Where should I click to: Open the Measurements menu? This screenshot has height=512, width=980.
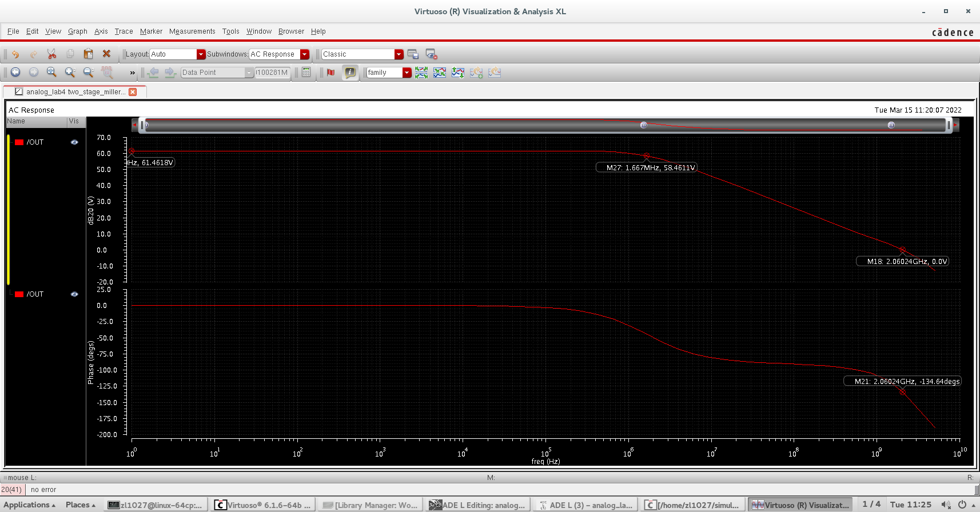point(192,31)
